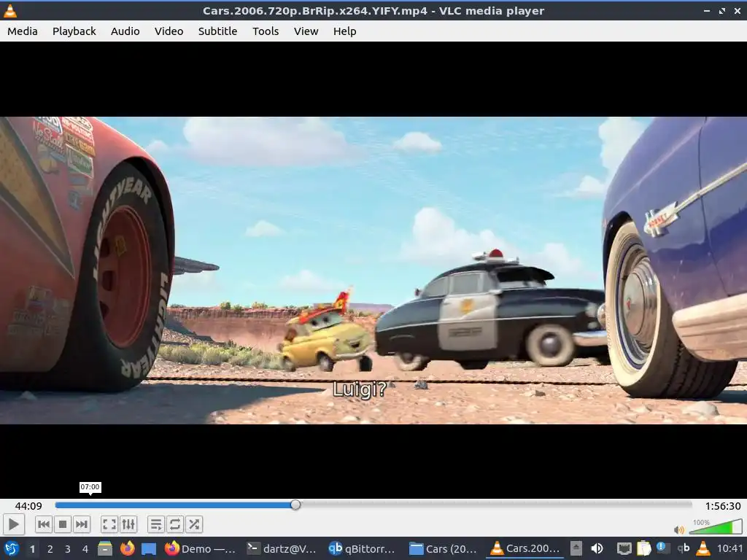Skip to the previous media item
The width and height of the screenshot is (747, 560).
[43, 524]
